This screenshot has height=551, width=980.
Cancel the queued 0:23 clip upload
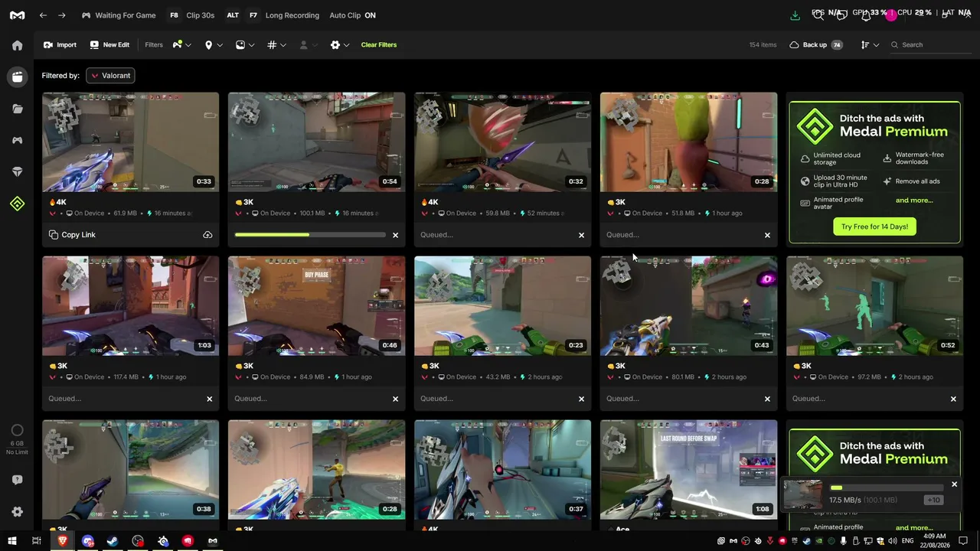(581, 399)
